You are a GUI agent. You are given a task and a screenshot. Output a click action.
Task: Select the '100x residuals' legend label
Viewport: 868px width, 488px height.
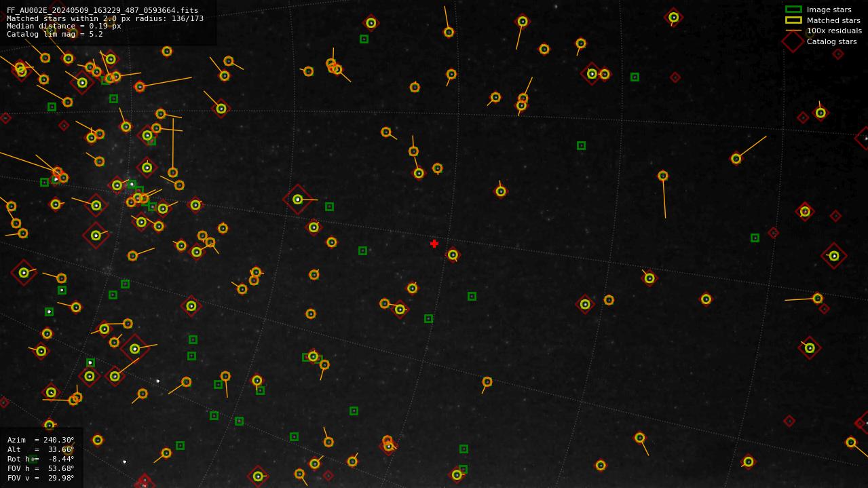click(x=834, y=31)
